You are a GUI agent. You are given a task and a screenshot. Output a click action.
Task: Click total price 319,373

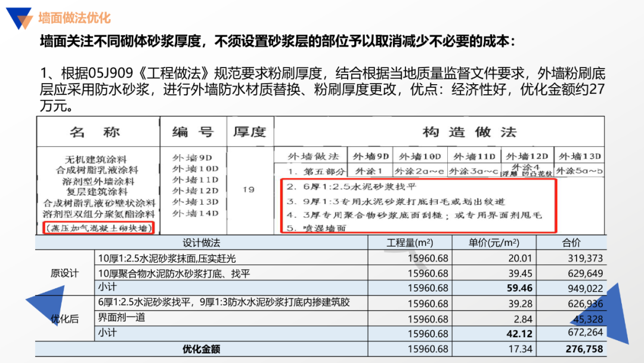(x=586, y=259)
